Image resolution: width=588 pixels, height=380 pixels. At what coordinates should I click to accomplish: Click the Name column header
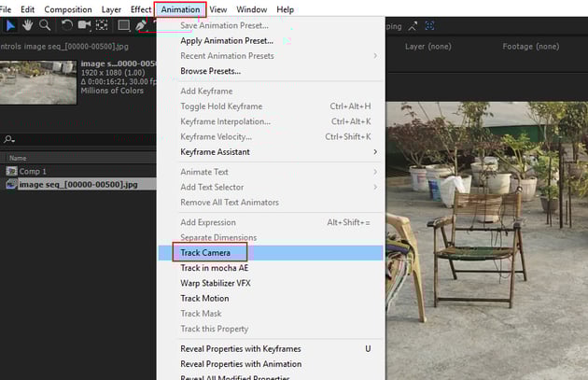tap(18, 158)
